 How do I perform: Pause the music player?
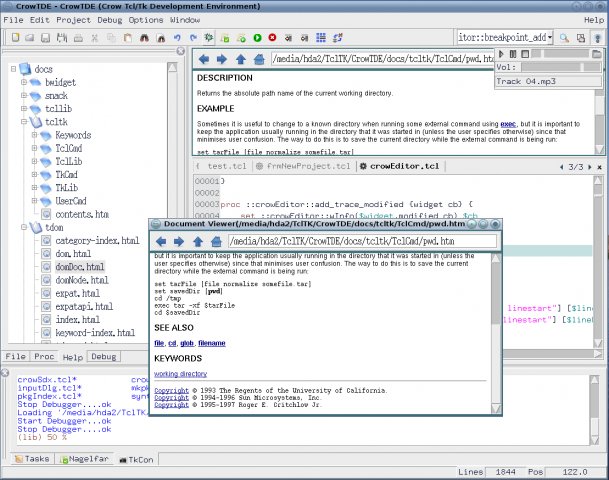coord(513,54)
